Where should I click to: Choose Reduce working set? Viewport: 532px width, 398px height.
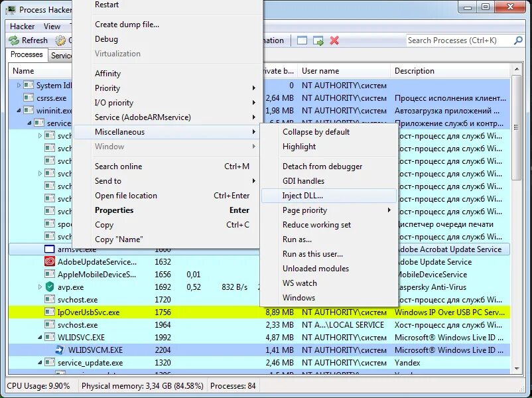(329, 225)
